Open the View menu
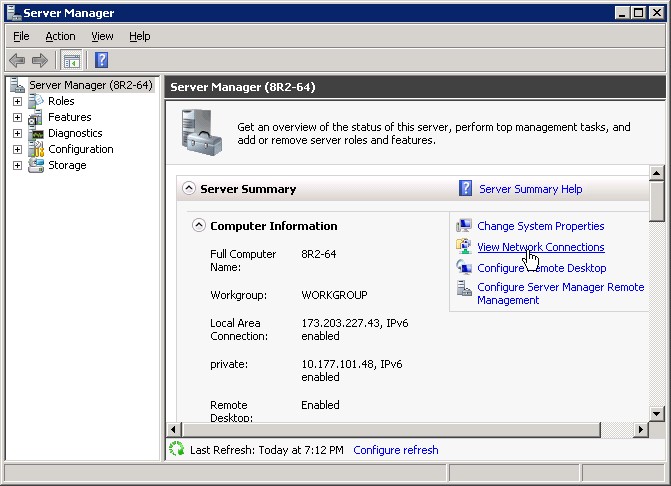This screenshot has width=671, height=486. point(102,36)
